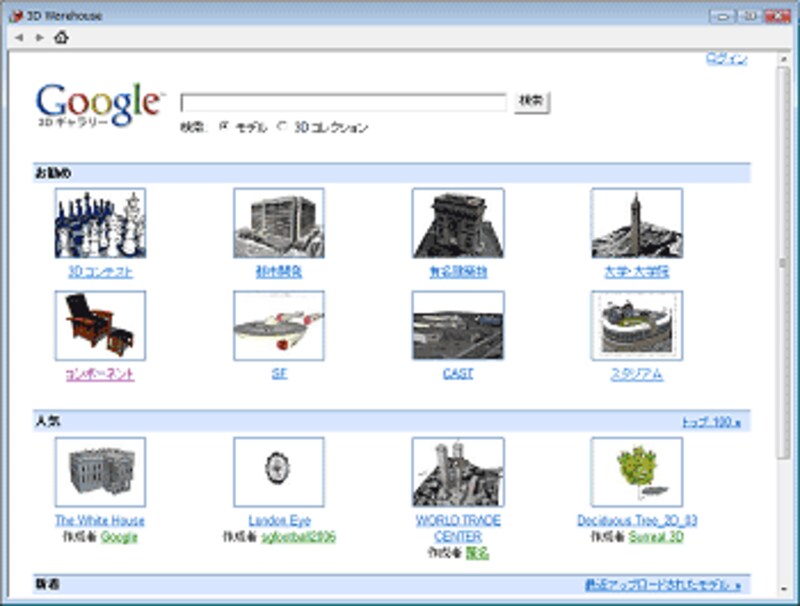The width and height of the screenshot is (800, 606).
Task: Go back with the back arrow
Action: tap(19, 37)
